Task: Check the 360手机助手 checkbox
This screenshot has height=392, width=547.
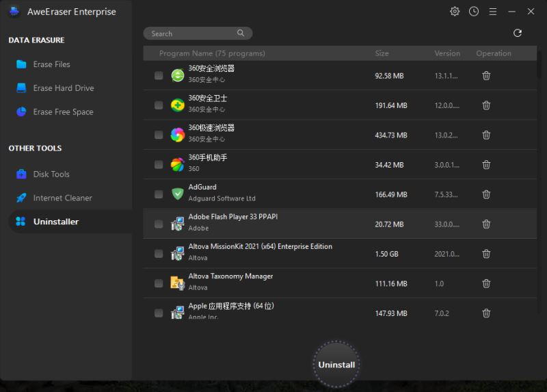Action: 159,164
